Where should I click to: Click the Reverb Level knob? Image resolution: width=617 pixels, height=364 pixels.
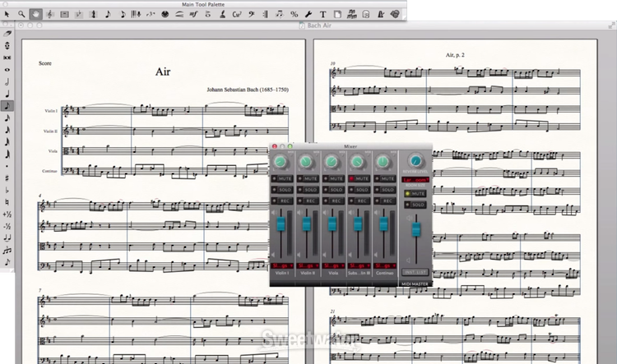coord(415,160)
